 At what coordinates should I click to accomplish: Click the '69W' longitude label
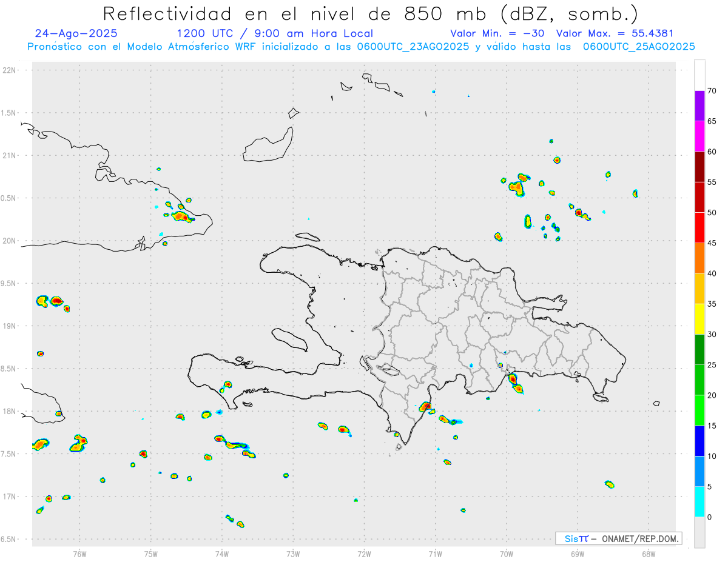578,554
